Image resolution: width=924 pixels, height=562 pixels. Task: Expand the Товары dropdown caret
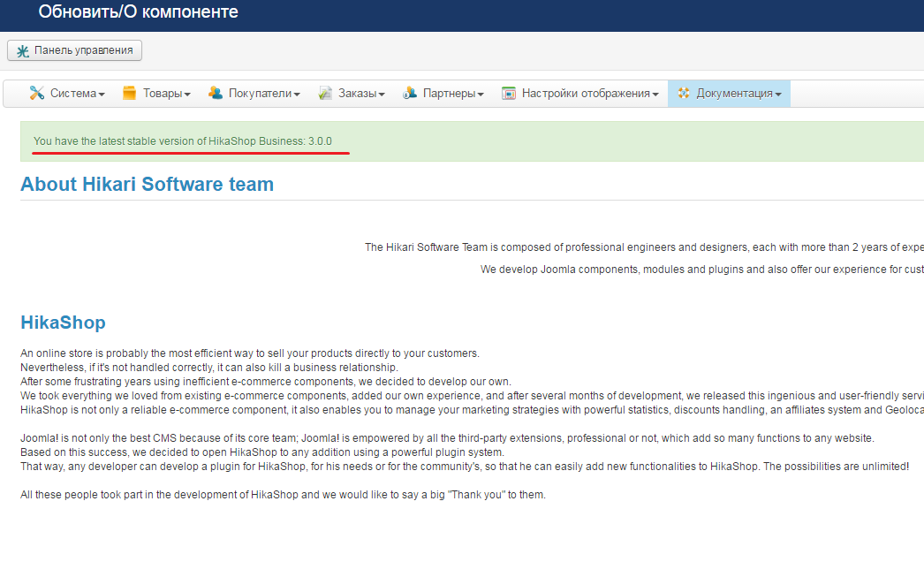coord(187,95)
